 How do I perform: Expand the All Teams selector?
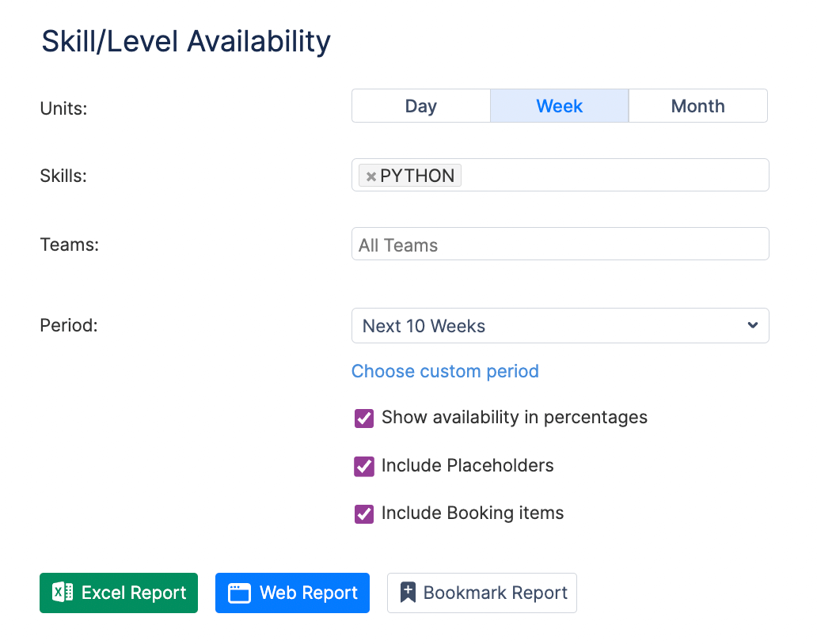click(x=560, y=244)
